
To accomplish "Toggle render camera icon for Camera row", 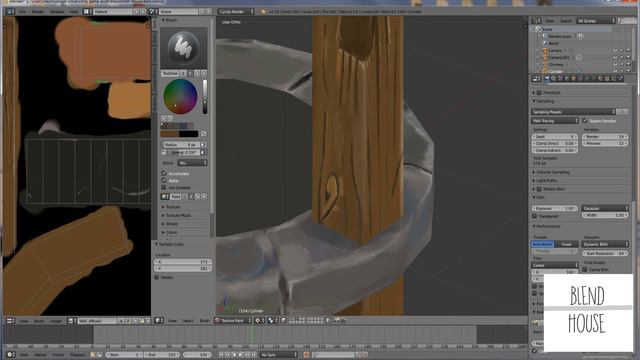I will (628, 50).
